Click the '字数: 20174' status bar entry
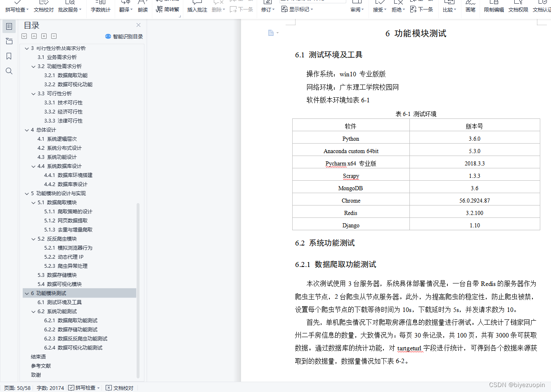The image size is (551, 392). (x=50, y=388)
